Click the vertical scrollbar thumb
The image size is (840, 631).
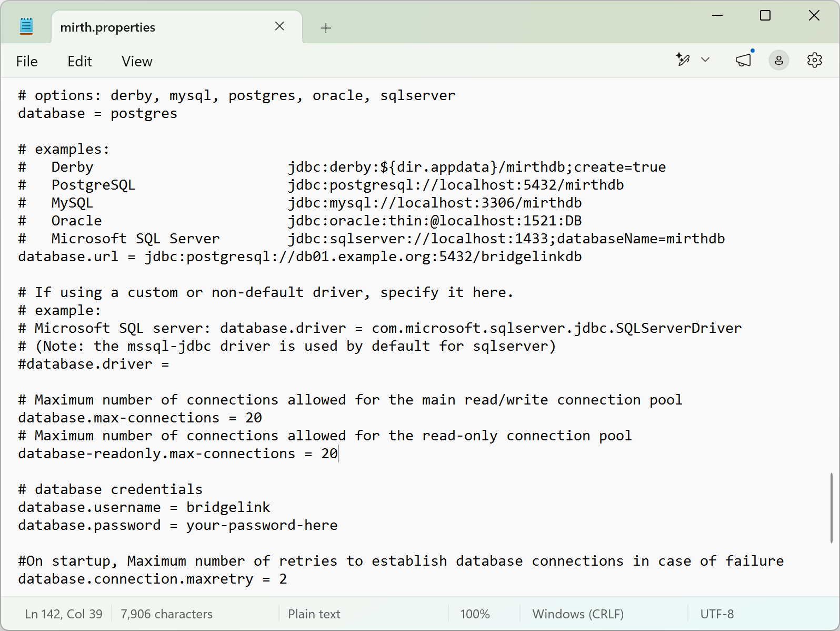click(x=832, y=508)
